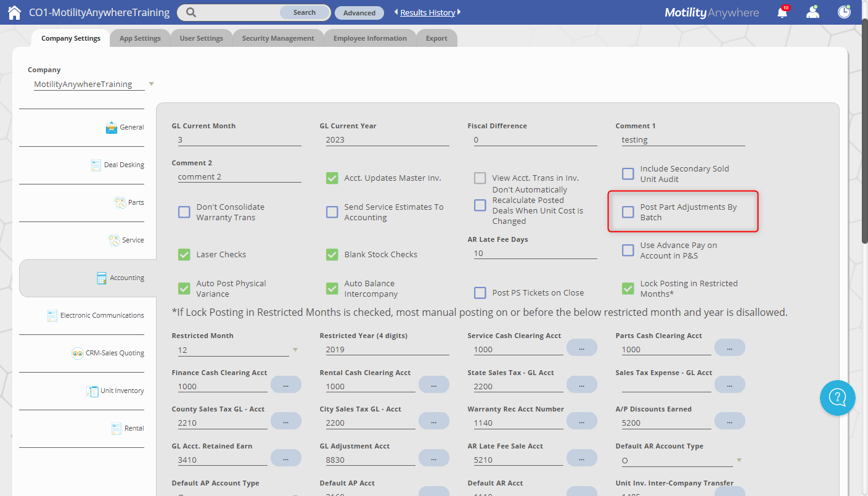
Task: Click the GL Current Month field
Action: coord(239,139)
